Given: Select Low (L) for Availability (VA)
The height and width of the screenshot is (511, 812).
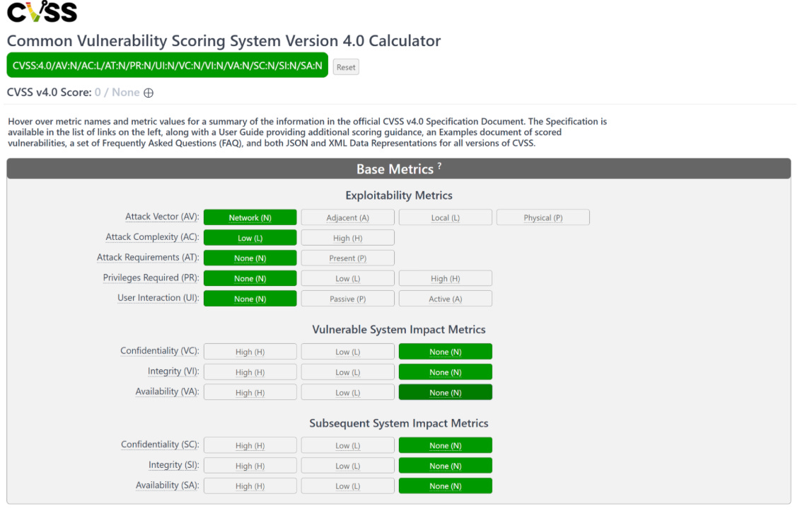Looking at the screenshot, I should (347, 392).
